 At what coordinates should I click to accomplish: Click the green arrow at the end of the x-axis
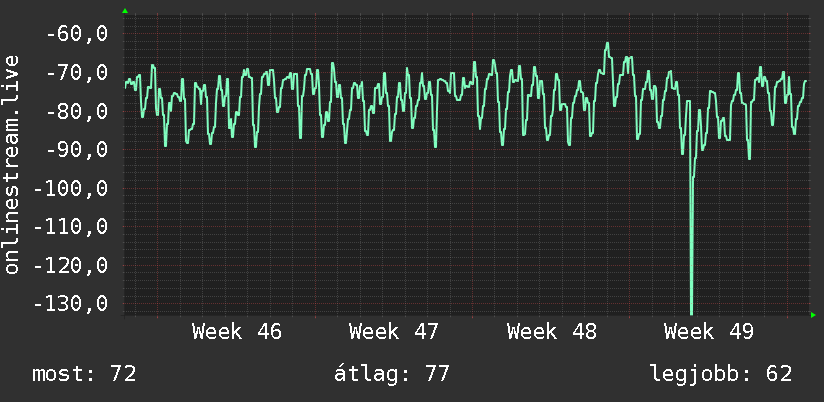(813, 315)
